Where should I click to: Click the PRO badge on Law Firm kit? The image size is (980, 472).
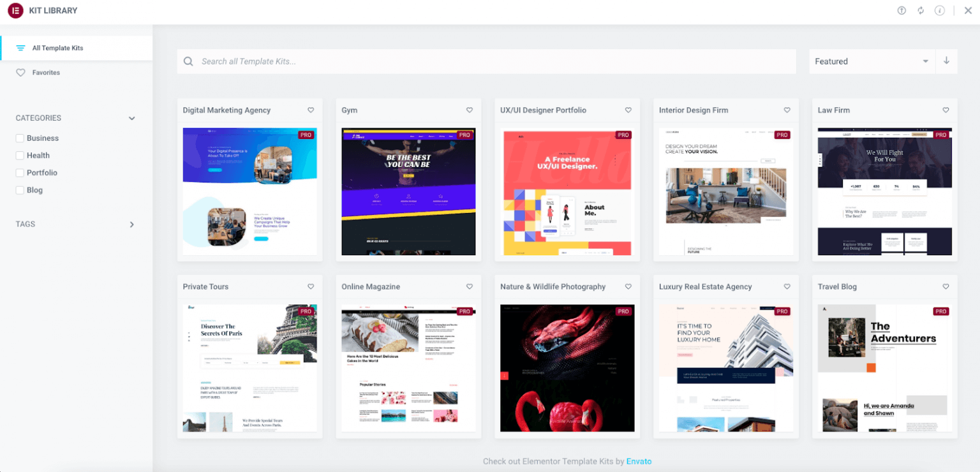click(941, 135)
